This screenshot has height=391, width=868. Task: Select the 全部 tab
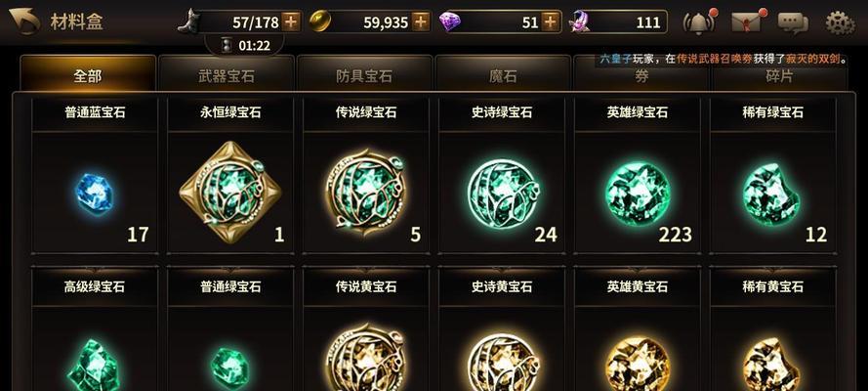(x=88, y=73)
